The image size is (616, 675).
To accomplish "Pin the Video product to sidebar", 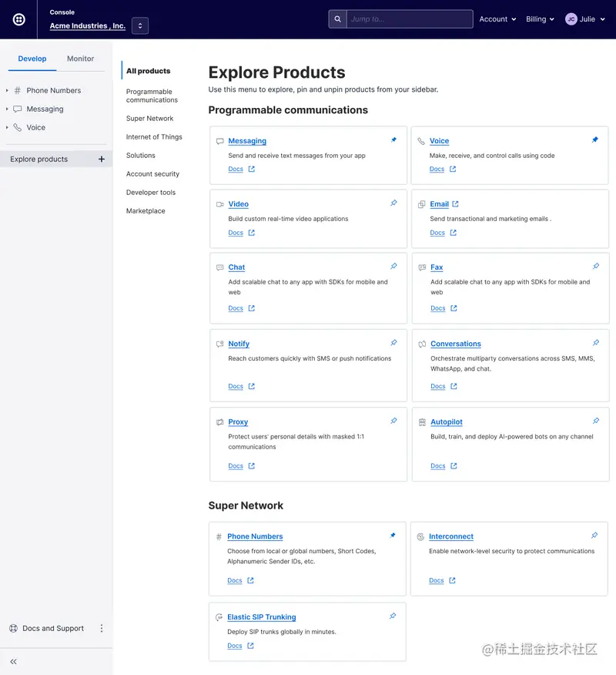I will click(393, 203).
